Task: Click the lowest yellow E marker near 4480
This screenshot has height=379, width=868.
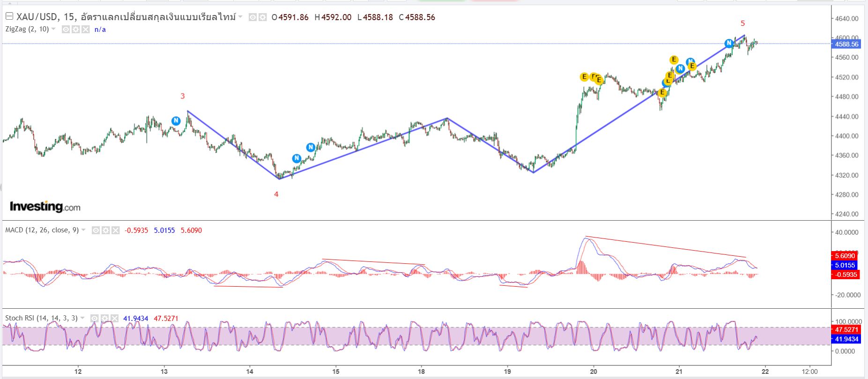Action: pos(662,93)
